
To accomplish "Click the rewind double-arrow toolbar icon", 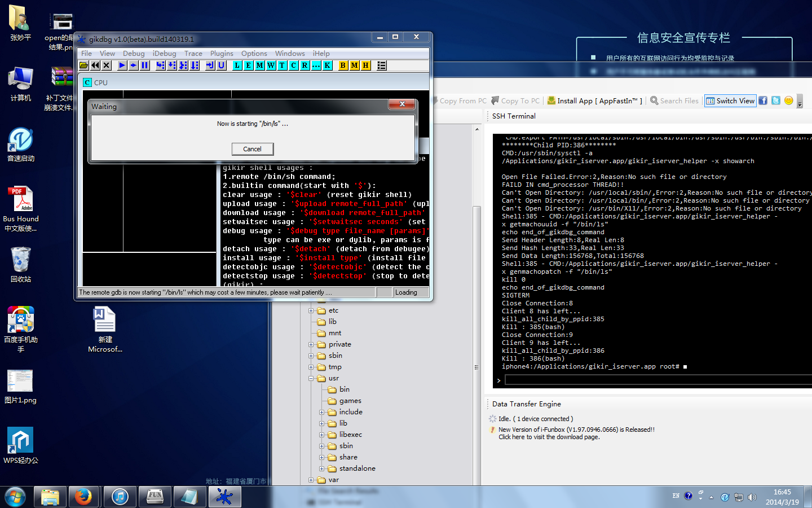I will coord(95,65).
